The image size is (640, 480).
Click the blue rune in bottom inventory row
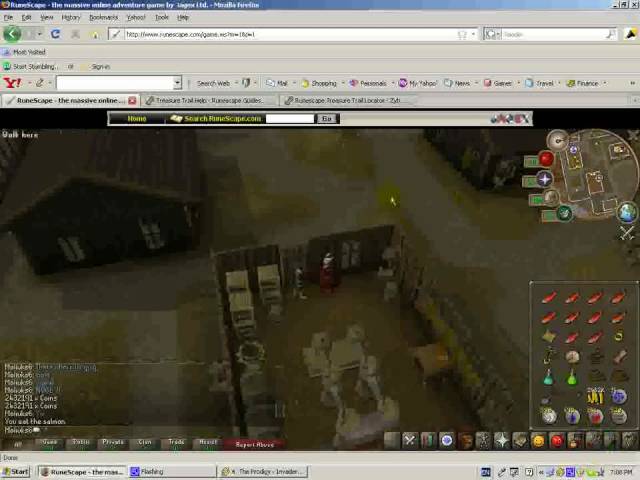[x=572, y=416]
